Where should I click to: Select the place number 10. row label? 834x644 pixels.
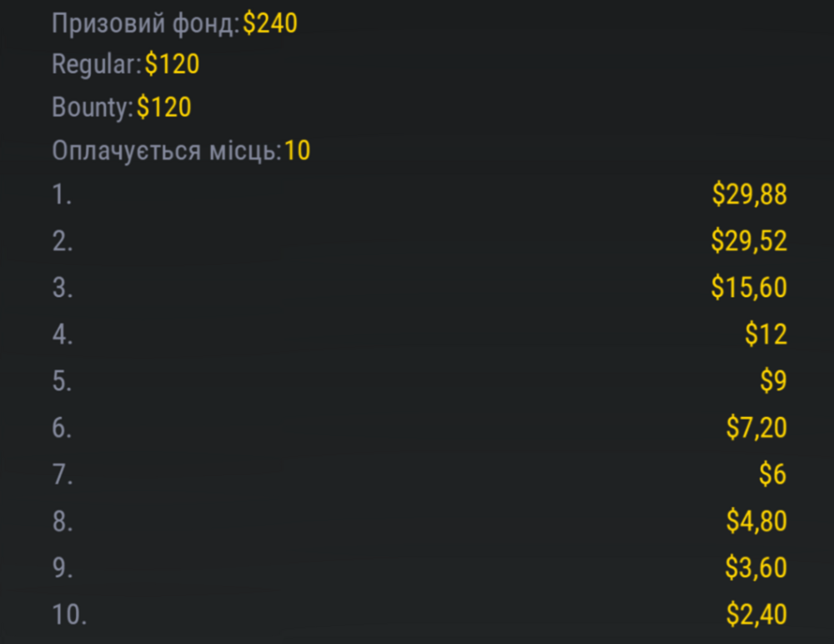69,615
